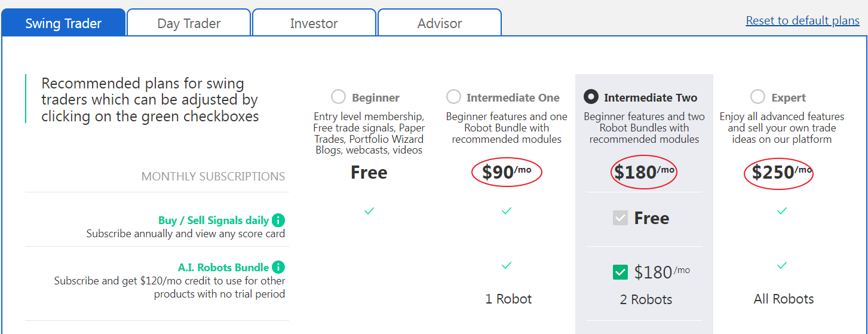Click Expert column's Buy/Sell Signals checkmark
Screen dimensions: 868x334
point(782,211)
